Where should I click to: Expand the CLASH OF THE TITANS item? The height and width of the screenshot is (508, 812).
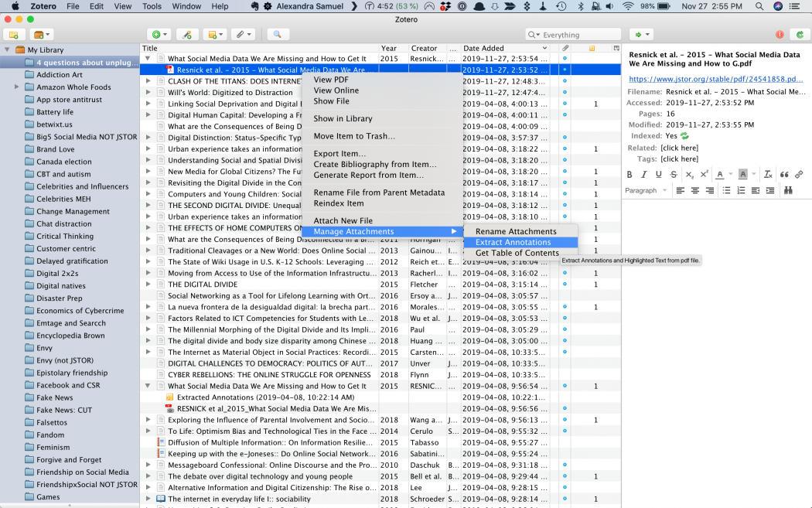tap(148, 81)
